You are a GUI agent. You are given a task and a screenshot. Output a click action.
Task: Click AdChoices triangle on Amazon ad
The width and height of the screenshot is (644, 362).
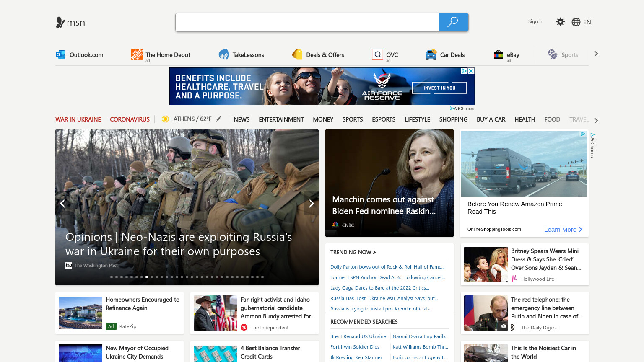pos(583,134)
